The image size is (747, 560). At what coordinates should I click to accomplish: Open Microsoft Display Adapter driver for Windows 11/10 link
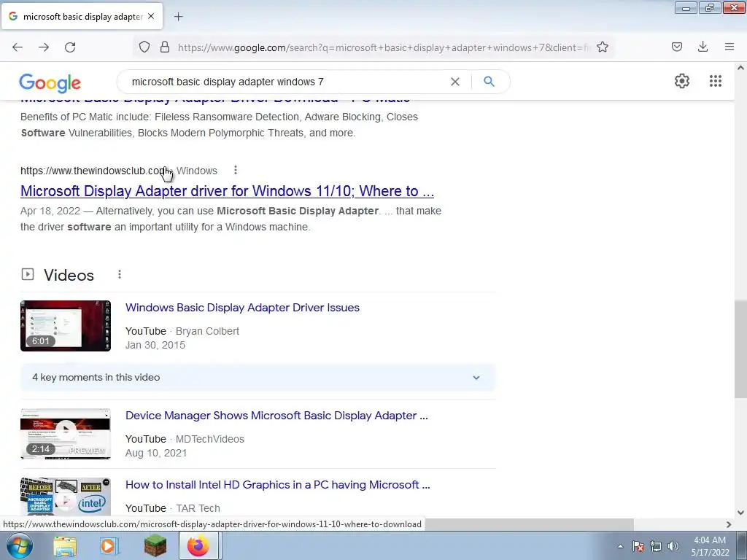[228, 191]
